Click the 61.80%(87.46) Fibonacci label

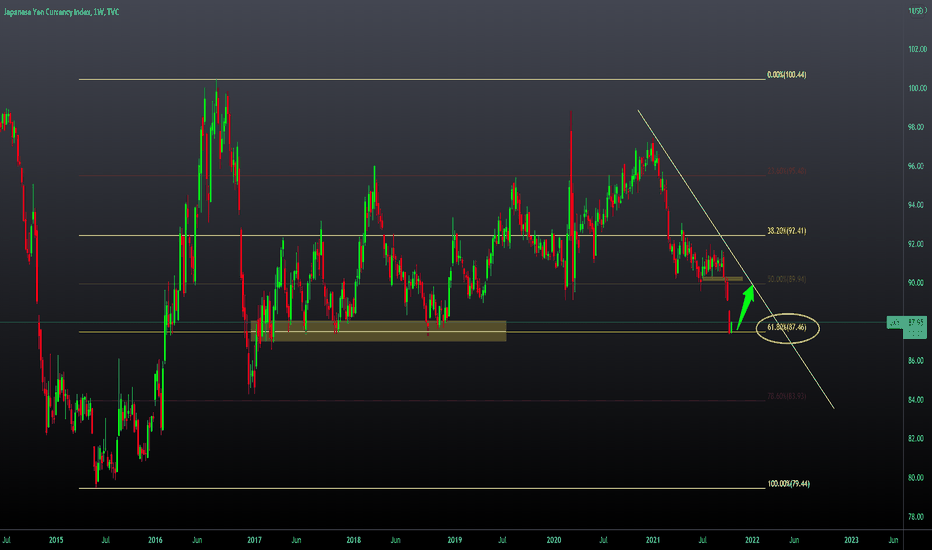pos(786,327)
